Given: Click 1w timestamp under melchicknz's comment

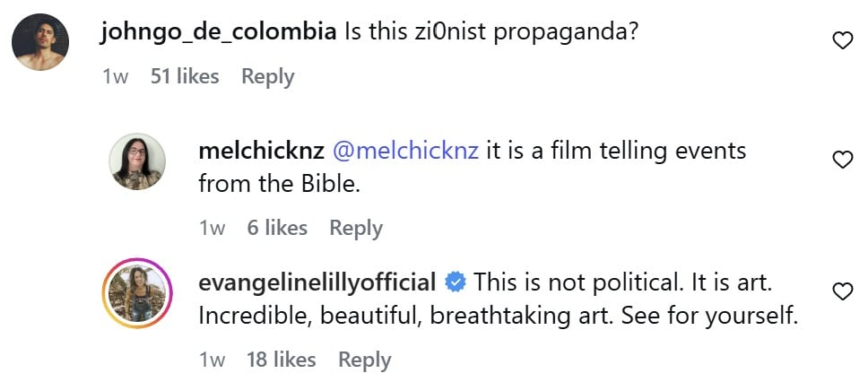Looking at the screenshot, I should point(212,228).
